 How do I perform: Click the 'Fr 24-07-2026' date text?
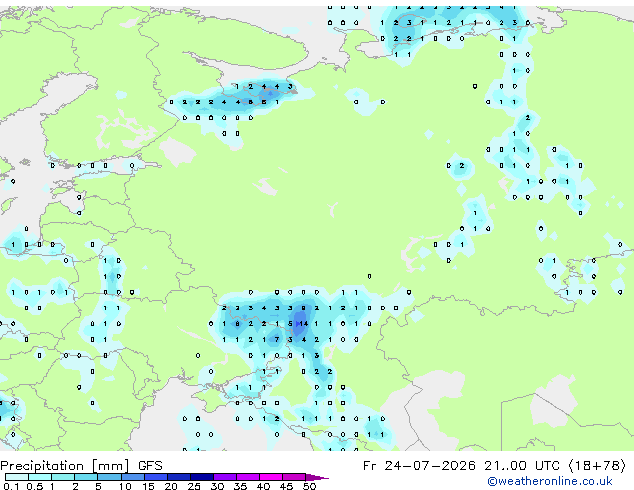(419, 466)
